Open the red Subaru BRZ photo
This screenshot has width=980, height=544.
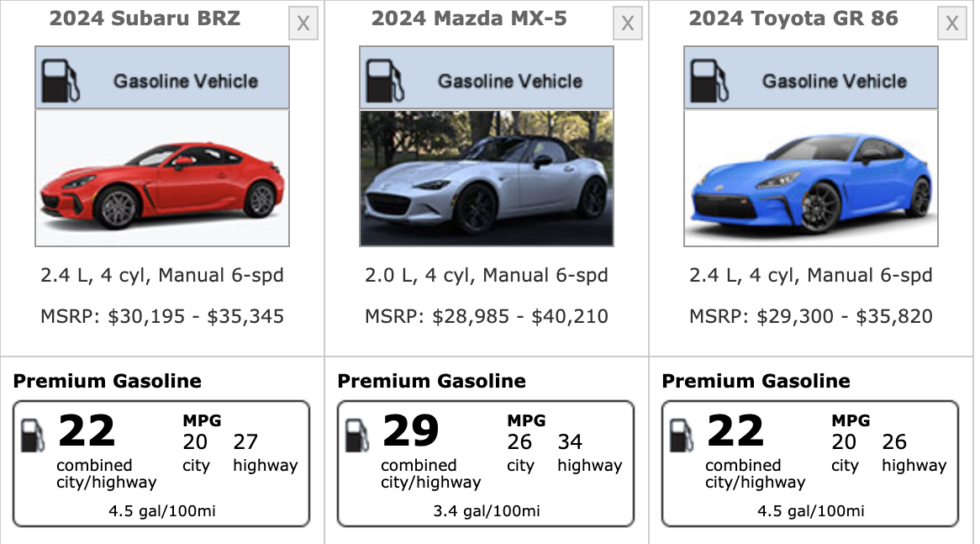point(162,178)
